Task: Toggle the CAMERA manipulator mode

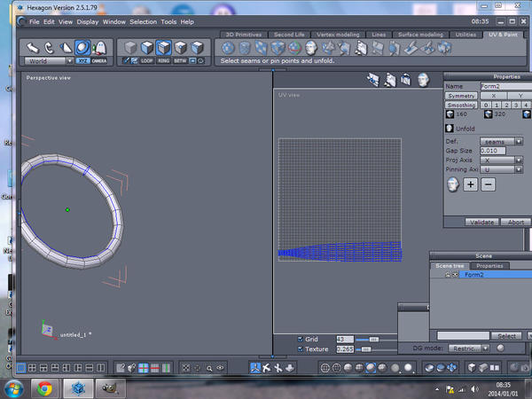Action: click(x=99, y=61)
